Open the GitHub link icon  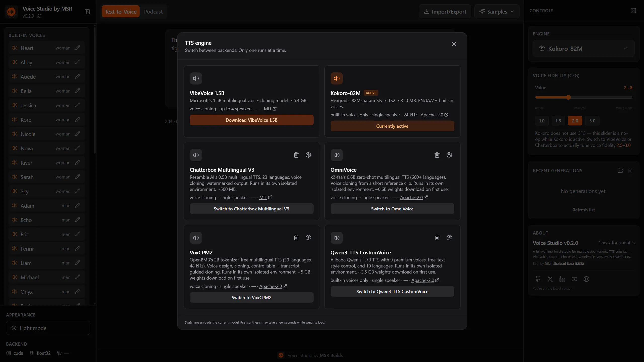[538, 279]
